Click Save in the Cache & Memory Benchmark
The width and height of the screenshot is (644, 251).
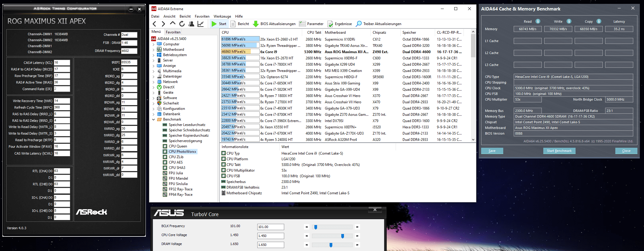coord(492,151)
